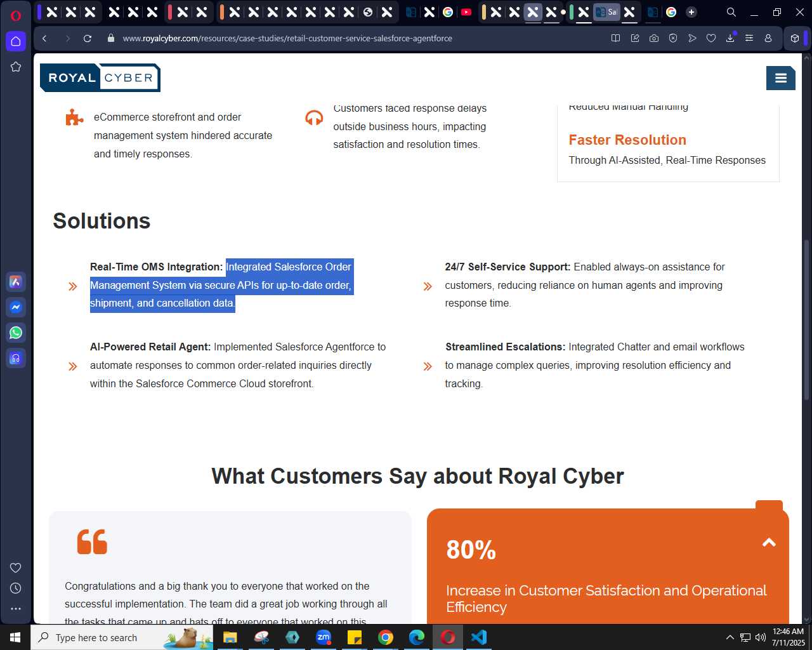Open Visual Studio Code from the taskbar
This screenshot has height=650, width=812.
tap(479, 637)
